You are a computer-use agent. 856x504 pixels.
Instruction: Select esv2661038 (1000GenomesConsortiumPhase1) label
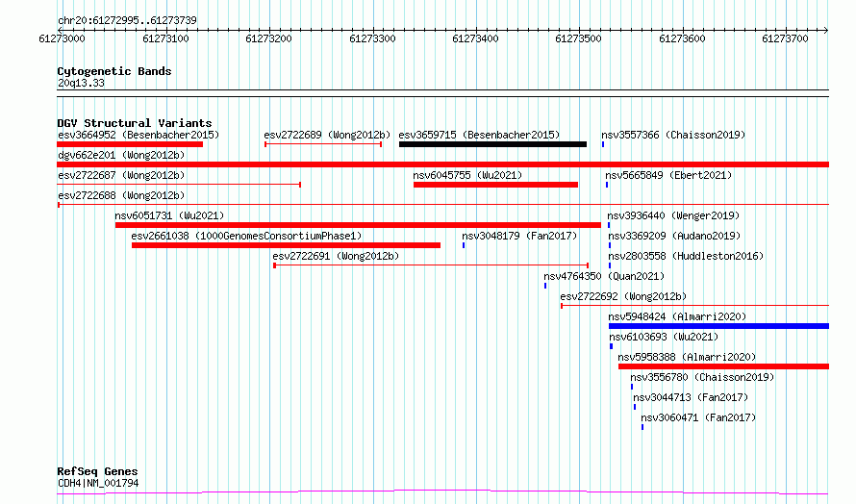click(x=246, y=236)
